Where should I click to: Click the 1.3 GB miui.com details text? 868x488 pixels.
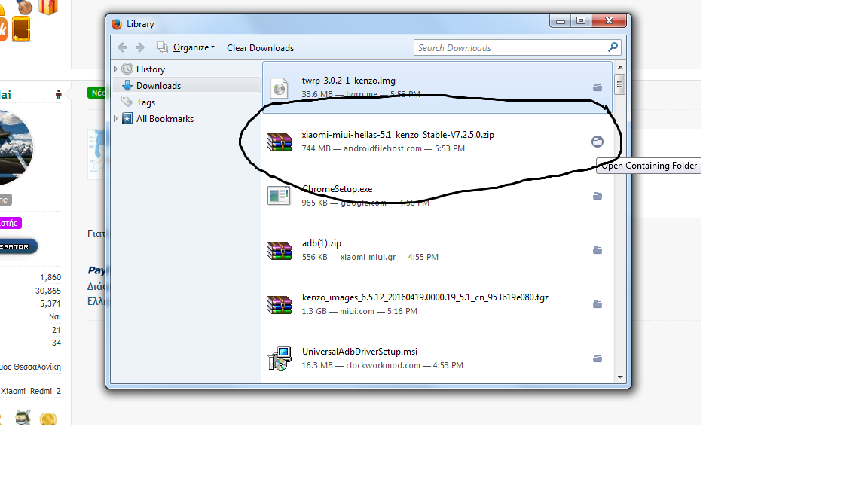(359, 312)
